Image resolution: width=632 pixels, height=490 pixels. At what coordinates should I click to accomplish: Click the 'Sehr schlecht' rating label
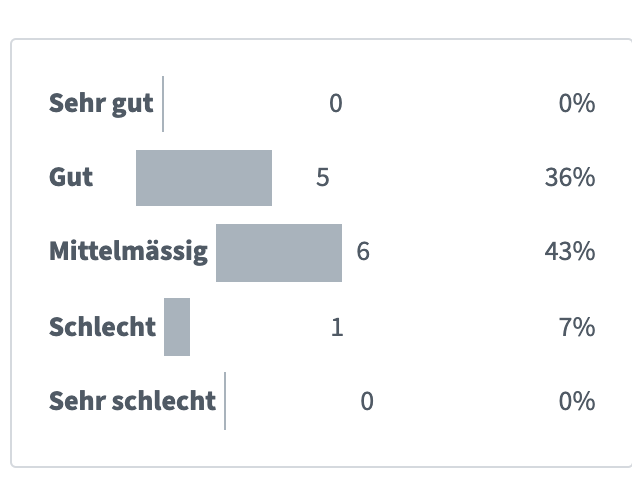click(x=132, y=401)
